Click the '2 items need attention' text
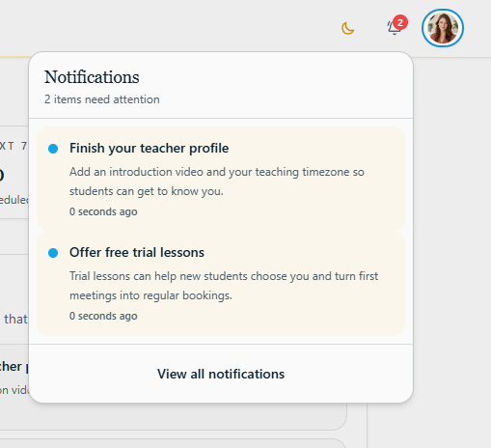 (x=102, y=99)
